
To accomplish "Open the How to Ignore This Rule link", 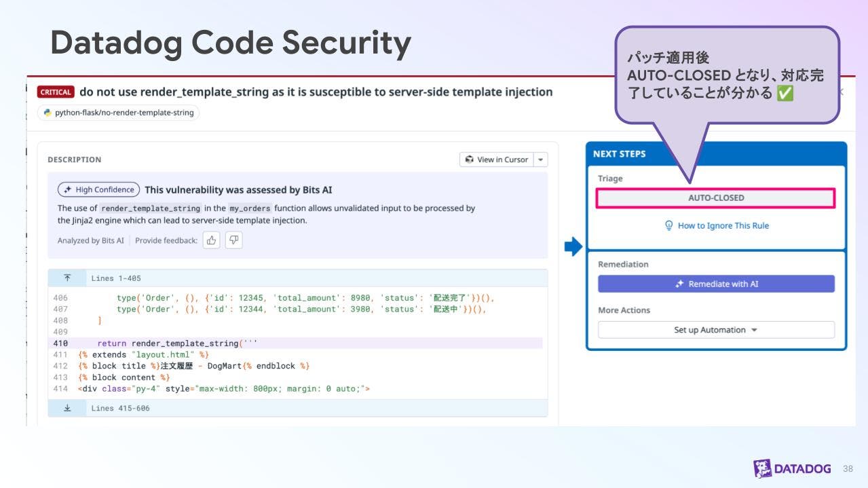I will point(723,225).
